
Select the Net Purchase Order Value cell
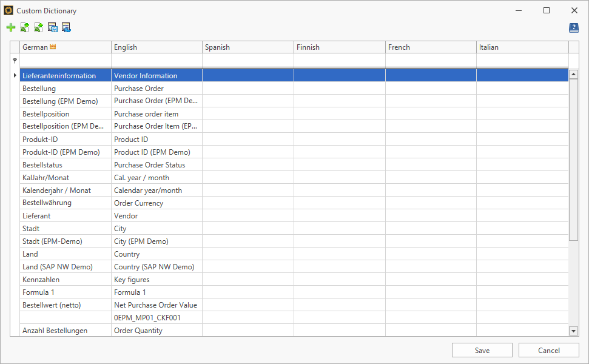[157, 305]
